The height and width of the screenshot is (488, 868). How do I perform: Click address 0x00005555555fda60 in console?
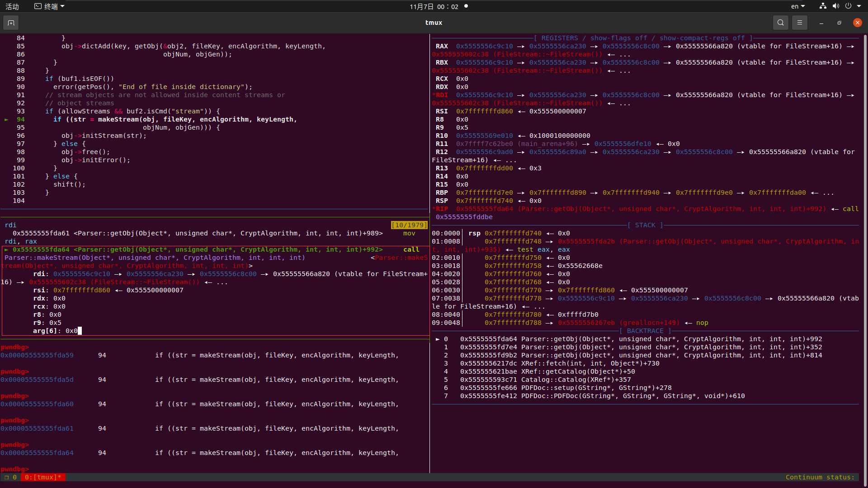click(x=37, y=404)
